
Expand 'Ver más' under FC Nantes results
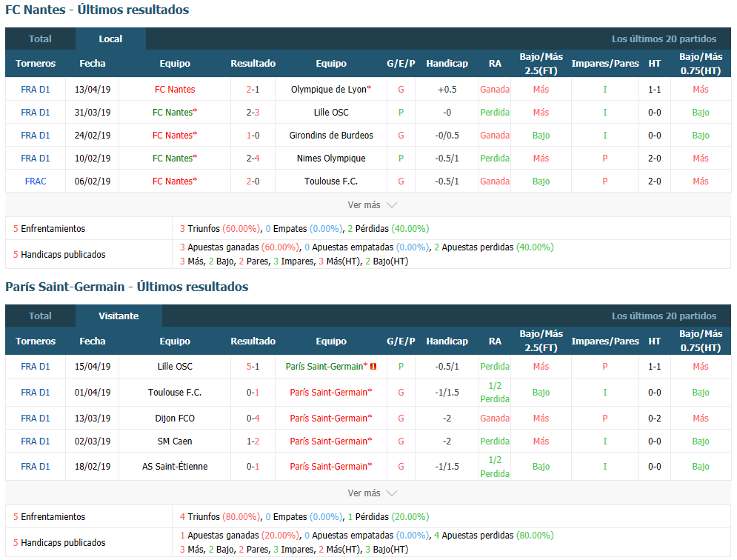(x=373, y=205)
